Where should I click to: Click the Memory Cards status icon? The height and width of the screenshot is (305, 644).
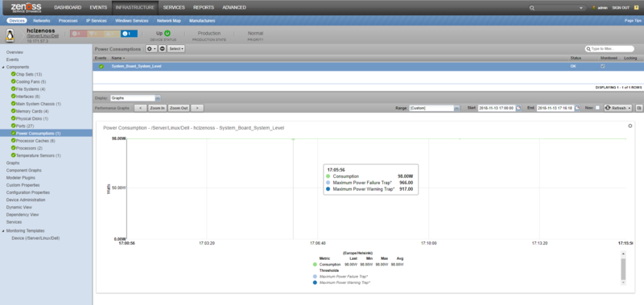[x=14, y=111]
